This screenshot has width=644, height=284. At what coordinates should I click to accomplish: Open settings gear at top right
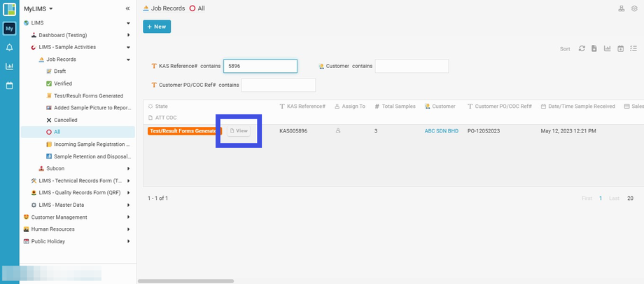(634, 8)
